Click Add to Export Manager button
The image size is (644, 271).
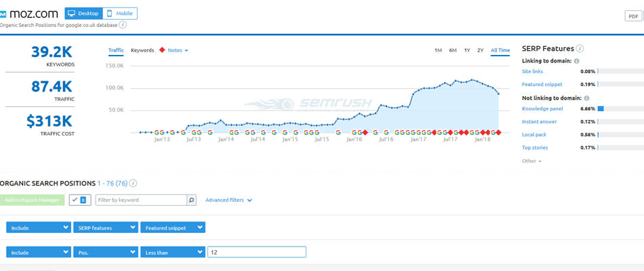click(33, 200)
